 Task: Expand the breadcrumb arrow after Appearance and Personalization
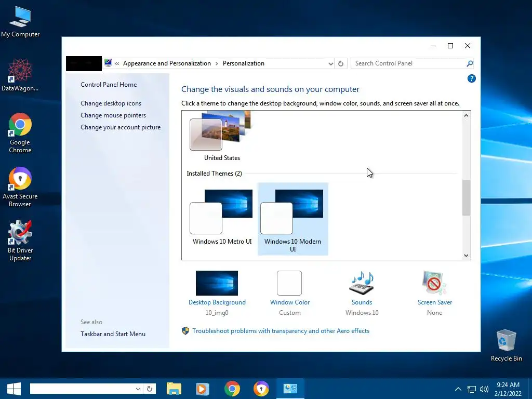(217, 63)
